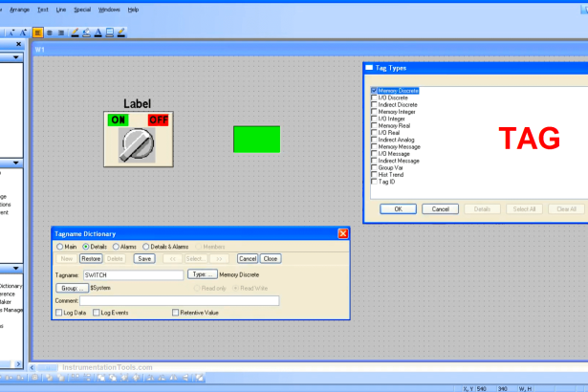The image size is (588, 392).
Task: Click the center-align text toolbar icon
Action: pos(50,32)
